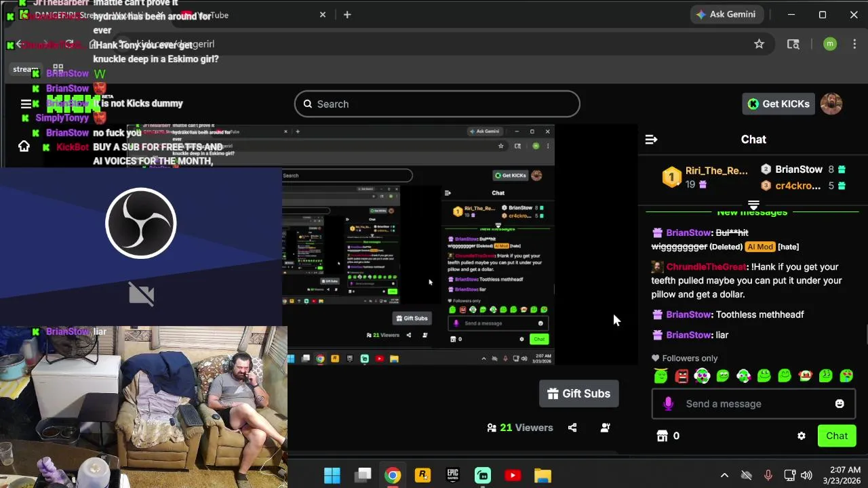Send message with green Chat button
Viewport: 868px width, 488px height.
pos(837,436)
